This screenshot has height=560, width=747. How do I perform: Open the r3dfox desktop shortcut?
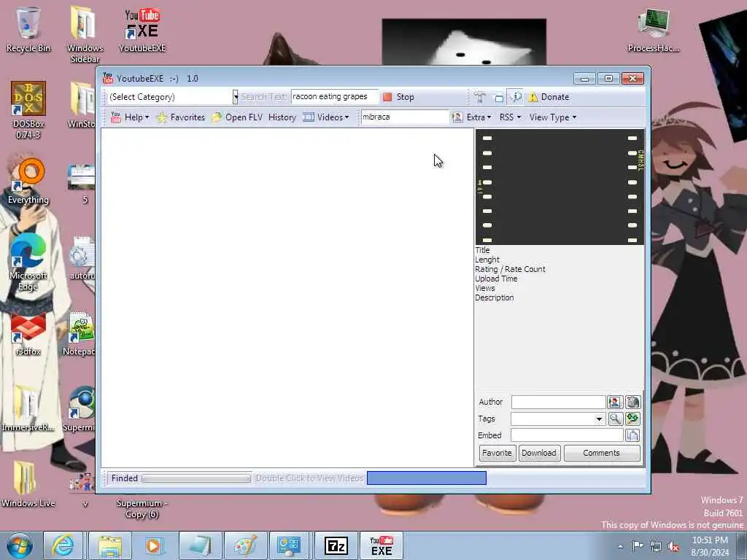28,333
